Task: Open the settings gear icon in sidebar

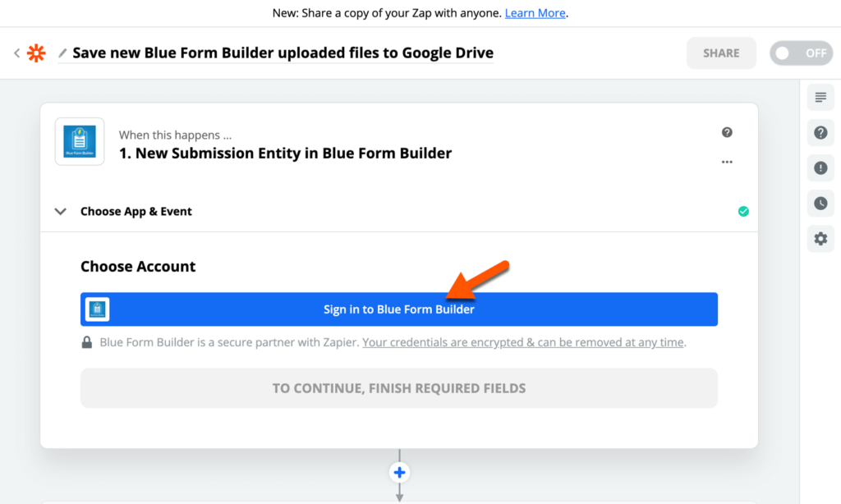Action: click(820, 239)
